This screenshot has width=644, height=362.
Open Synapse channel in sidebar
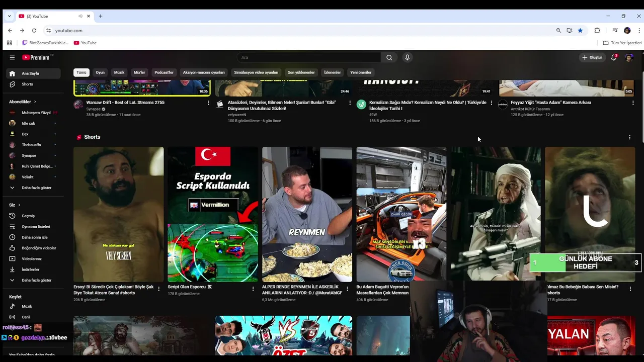34,155
